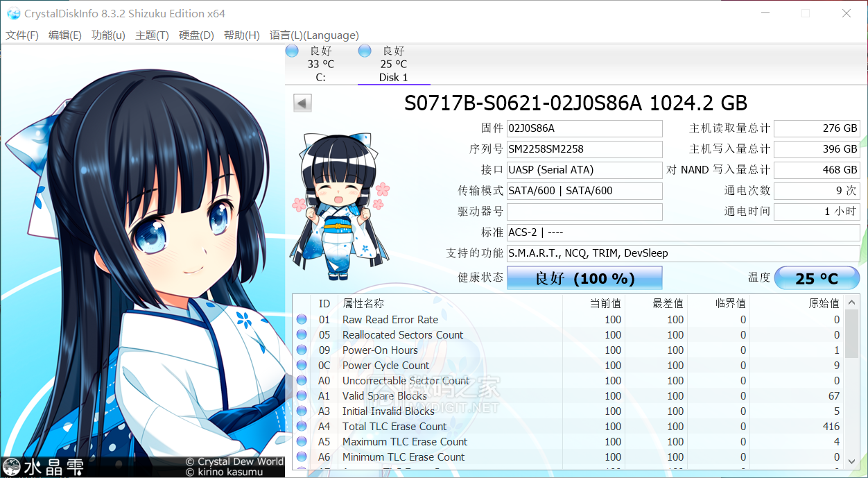Click the power-on count value 9 次
This screenshot has height=478, width=868.
[817, 191]
